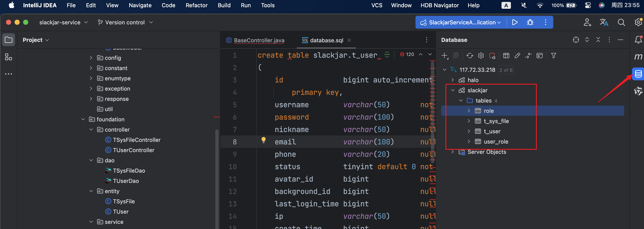
Task: Click the 120 errors indicator in editor
Action: 407,54
